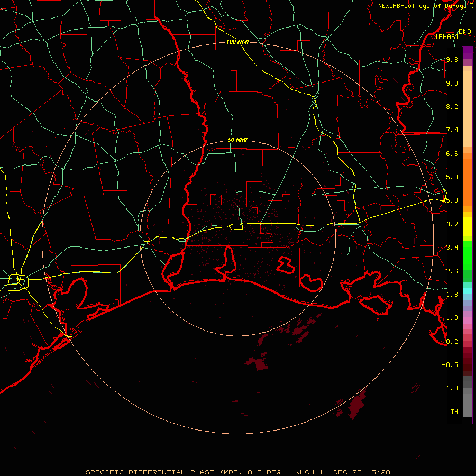This screenshot has width=476, height=476.
Task: Click the 1.0 value on the color scale
Action: (x=452, y=318)
